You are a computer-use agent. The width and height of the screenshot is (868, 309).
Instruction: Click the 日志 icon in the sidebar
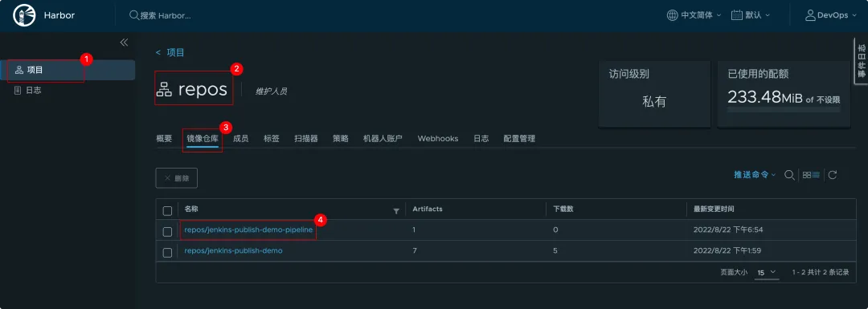point(18,90)
